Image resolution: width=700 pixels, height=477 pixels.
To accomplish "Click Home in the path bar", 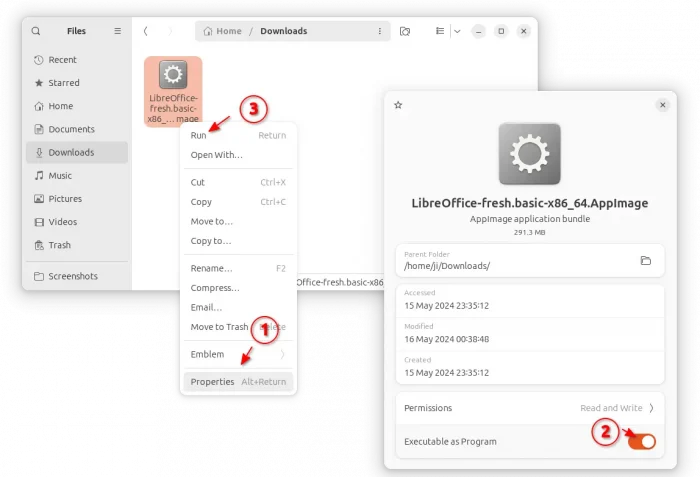I will pyautogui.click(x=222, y=31).
